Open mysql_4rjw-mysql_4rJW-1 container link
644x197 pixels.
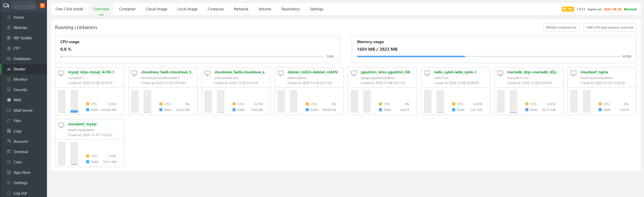91,72
